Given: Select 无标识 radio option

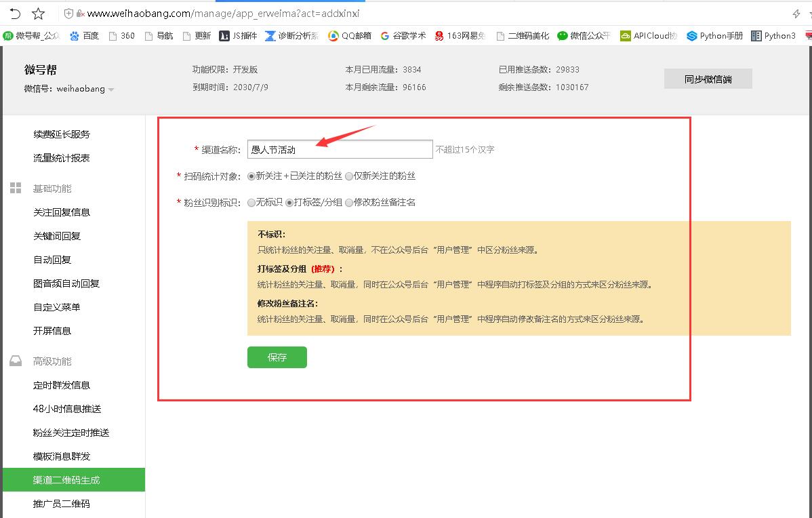Looking at the screenshot, I should tap(251, 203).
